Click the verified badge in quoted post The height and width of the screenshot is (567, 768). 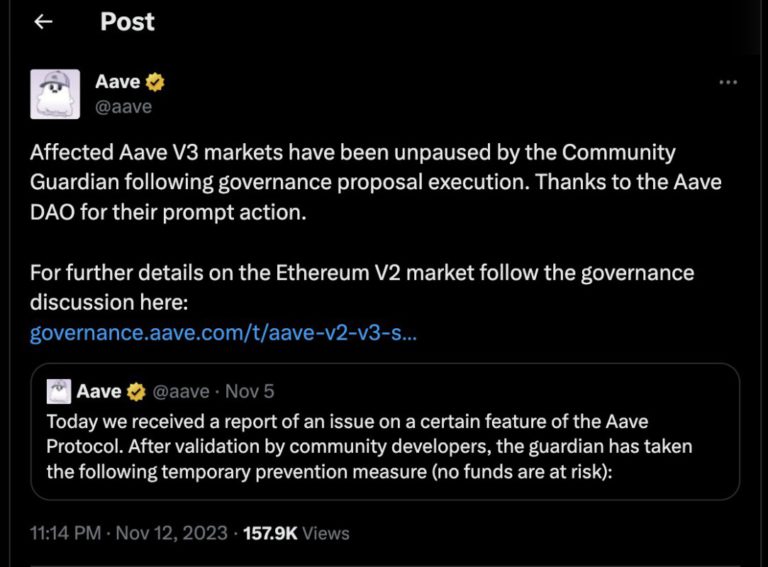135,391
